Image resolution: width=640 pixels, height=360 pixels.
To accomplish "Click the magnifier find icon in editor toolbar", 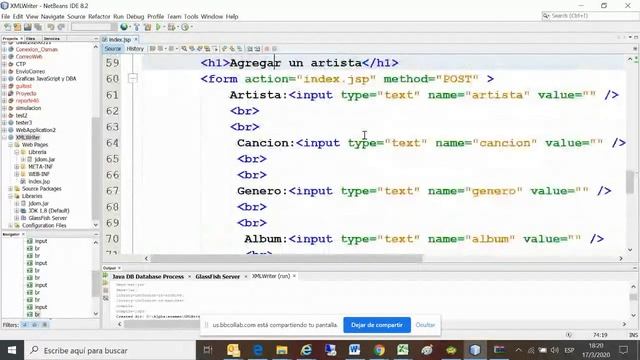I will (x=184, y=49).
